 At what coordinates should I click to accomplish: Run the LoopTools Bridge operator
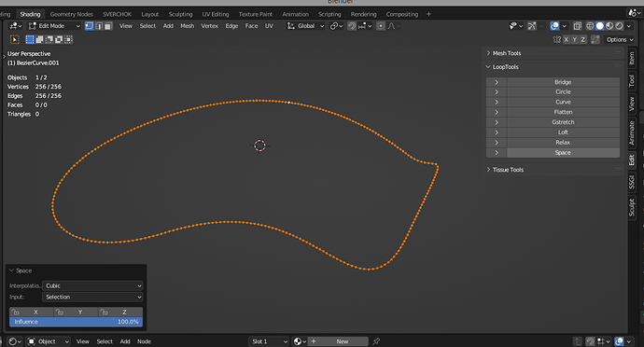[x=563, y=82]
